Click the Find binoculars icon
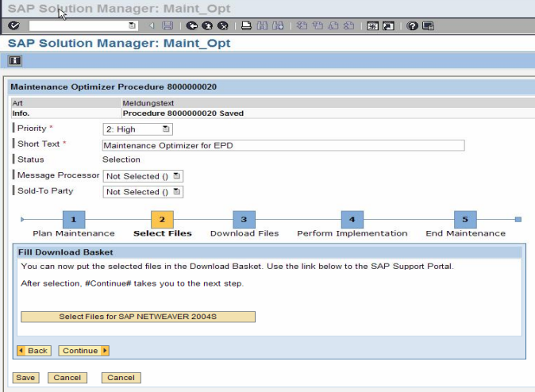The height and width of the screenshot is (392, 535). [262, 25]
